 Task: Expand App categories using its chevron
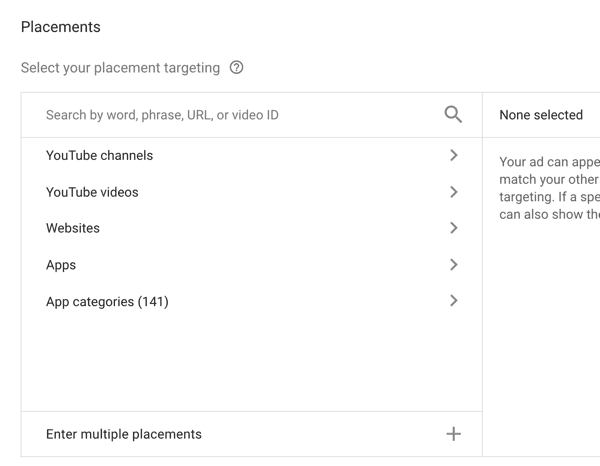click(454, 301)
